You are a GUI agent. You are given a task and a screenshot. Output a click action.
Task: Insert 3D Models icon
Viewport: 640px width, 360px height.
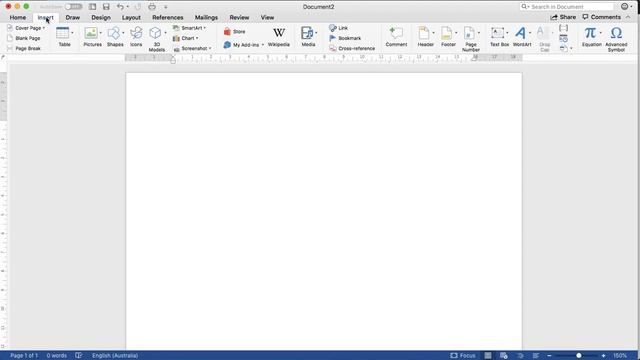(155, 33)
